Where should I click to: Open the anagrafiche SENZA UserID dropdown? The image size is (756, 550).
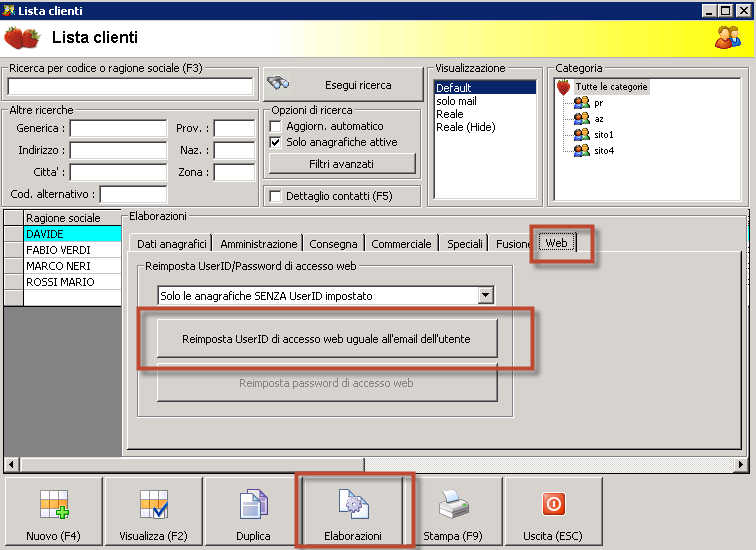(486, 295)
